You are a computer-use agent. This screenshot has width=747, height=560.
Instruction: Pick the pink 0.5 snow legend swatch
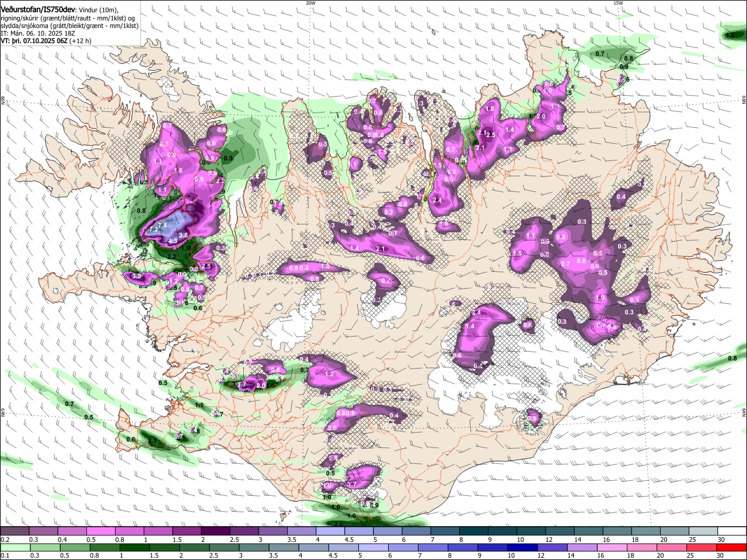coord(100,531)
